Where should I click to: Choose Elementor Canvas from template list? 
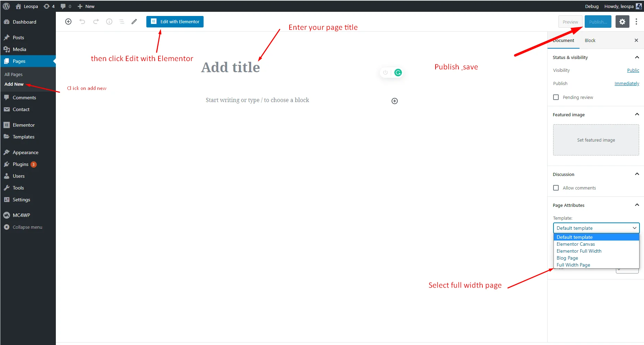point(576,244)
